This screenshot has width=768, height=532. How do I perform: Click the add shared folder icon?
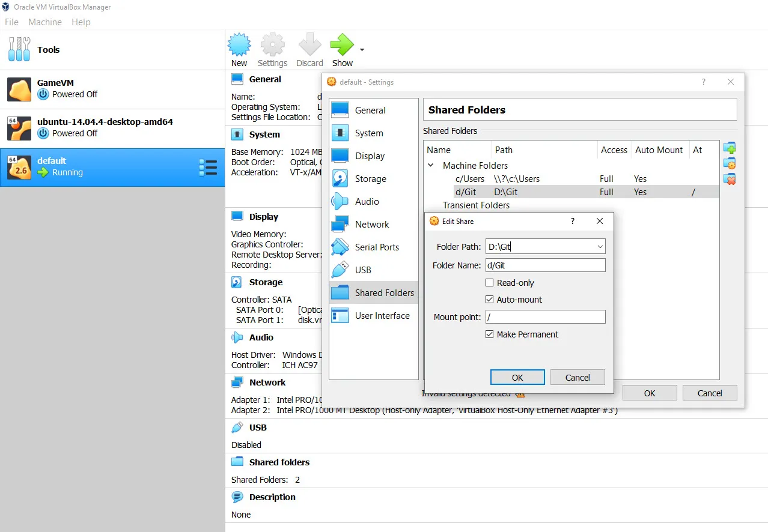tap(730, 148)
